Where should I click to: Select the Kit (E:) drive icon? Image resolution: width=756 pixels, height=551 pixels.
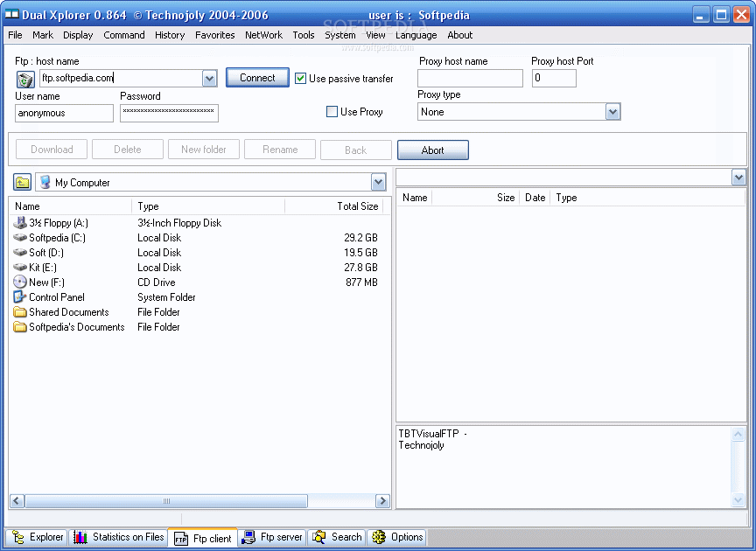click(20, 268)
